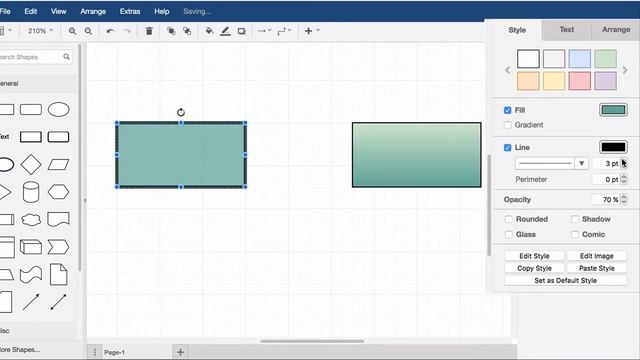Click the Copy Style button
Image resolution: width=640 pixels, height=360 pixels.
click(534, 268)
